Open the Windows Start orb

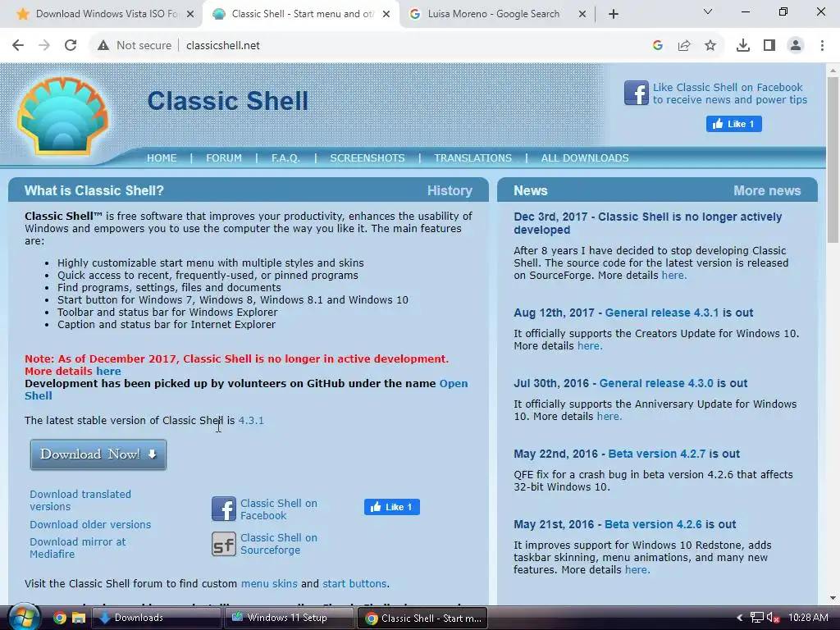25,618
